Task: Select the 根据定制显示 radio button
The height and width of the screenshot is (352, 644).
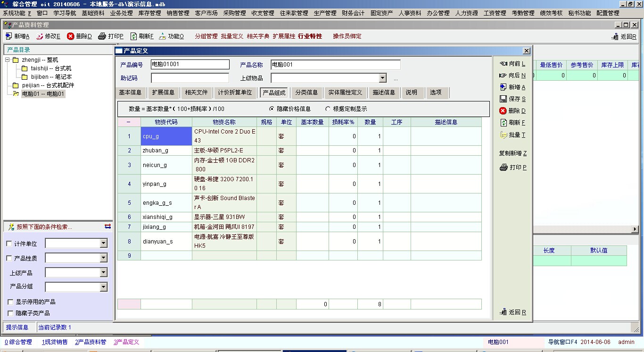Action: 328,109
